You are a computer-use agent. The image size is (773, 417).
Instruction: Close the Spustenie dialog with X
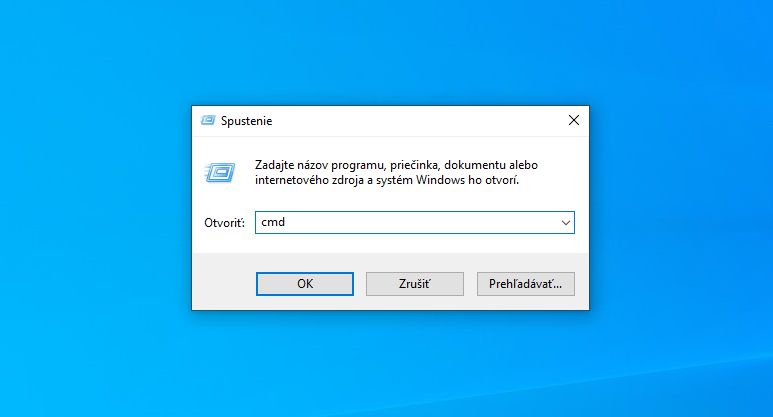(x=573, y=120)
